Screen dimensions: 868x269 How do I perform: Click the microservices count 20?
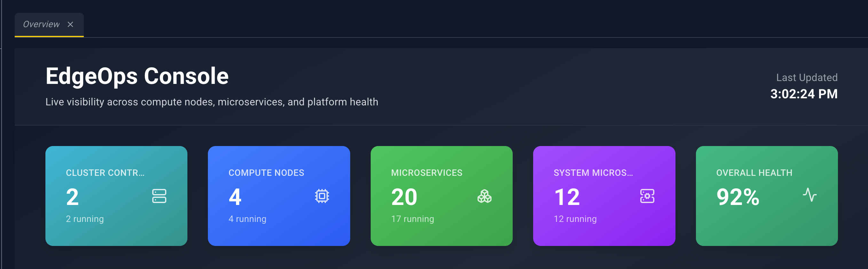[x=404, y=197]
